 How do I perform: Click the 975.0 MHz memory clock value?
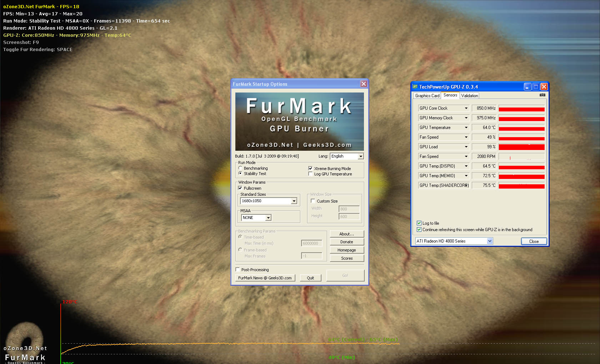[484, 118]
